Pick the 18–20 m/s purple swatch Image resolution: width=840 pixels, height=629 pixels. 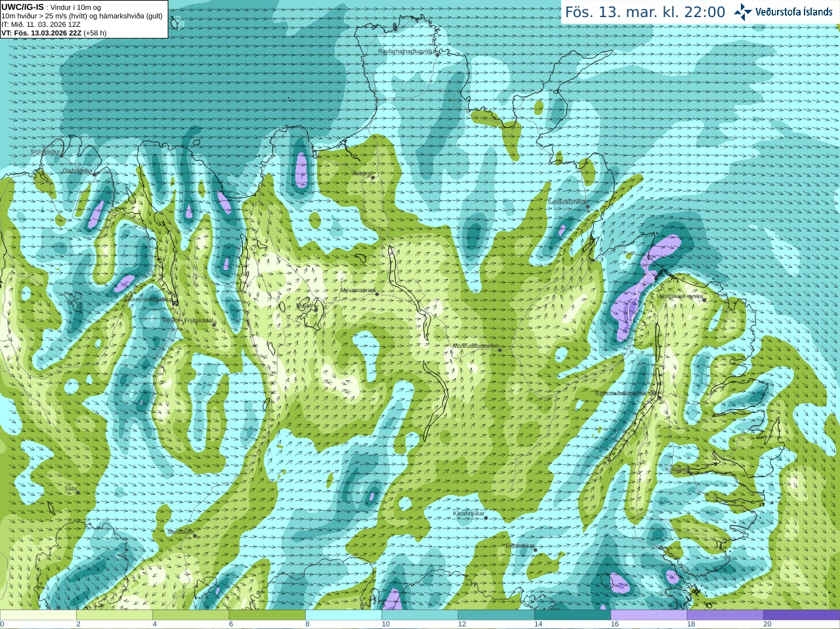[725, 615]
